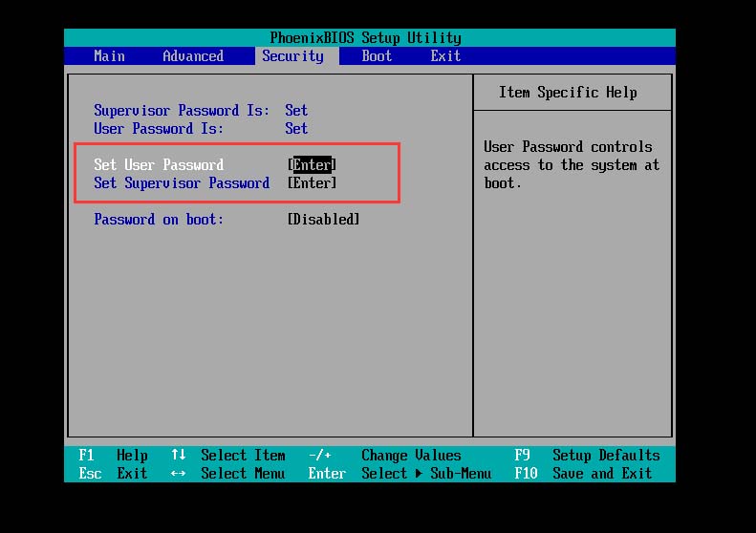Click the Supervisor Password Is label
The width and height of the screenshot is (756, 533).
coord(182,111)
